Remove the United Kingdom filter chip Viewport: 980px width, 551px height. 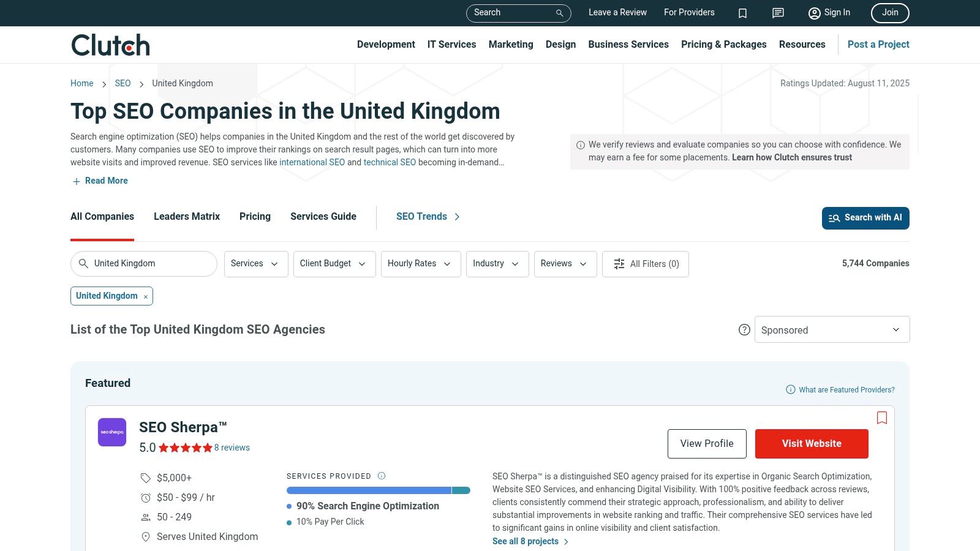point(145,296)
